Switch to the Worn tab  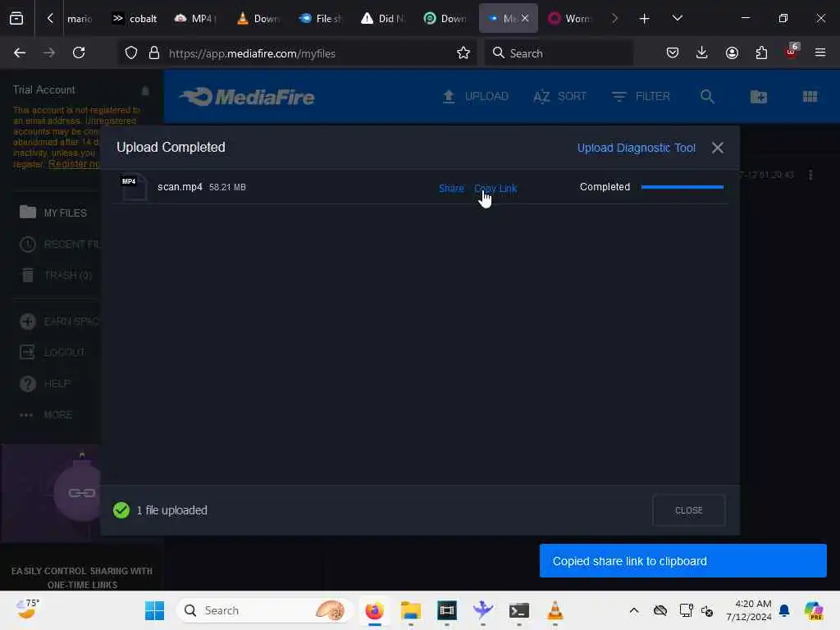click(569, 19)
